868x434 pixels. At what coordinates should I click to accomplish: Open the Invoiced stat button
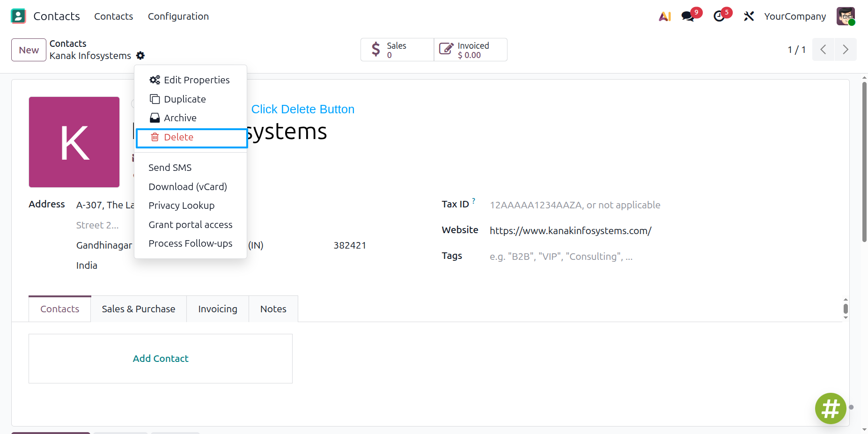[471, 50]
